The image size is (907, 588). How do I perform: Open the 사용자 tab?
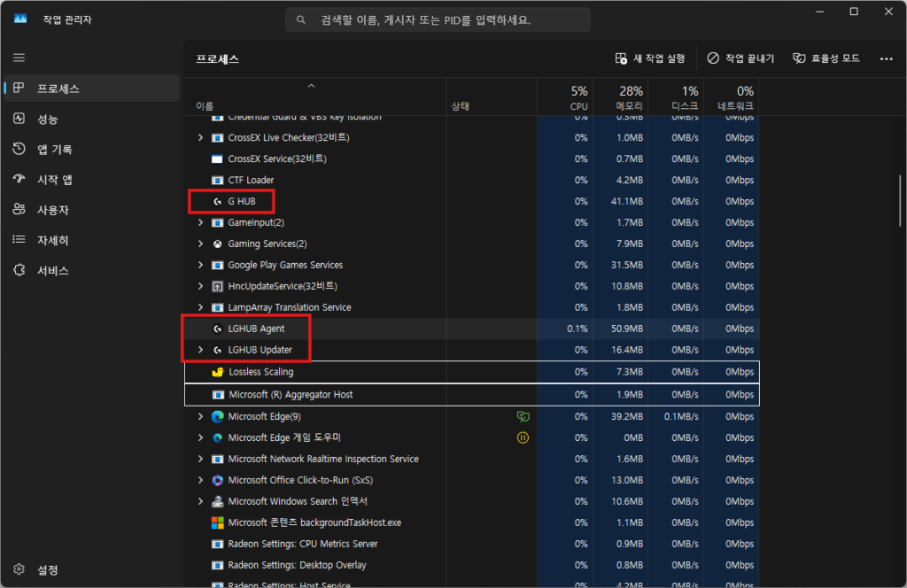point(92,210)
